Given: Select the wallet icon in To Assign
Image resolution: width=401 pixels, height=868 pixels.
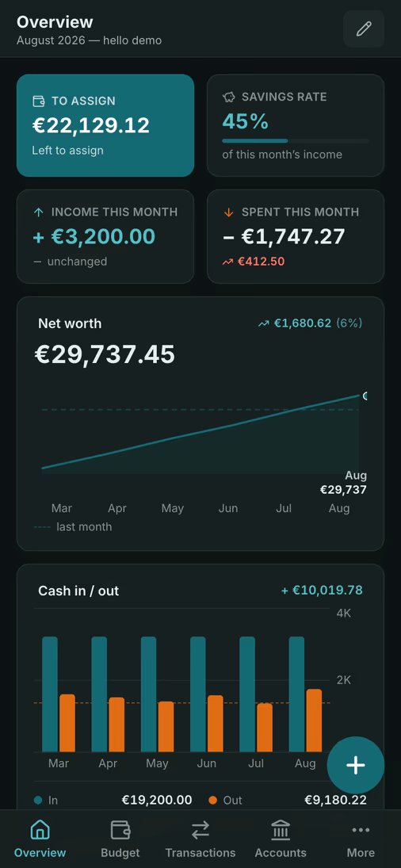Looking at the screenshot, I should point(39,101).
